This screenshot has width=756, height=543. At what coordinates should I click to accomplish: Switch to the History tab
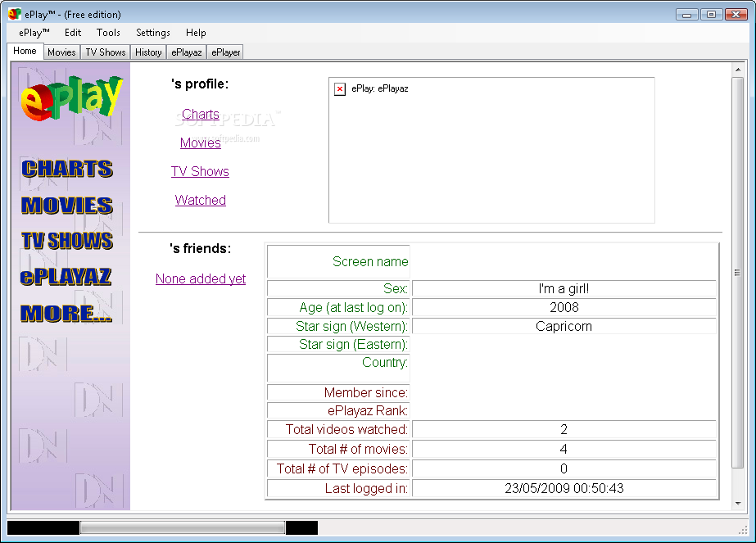(x=148, y=52)
